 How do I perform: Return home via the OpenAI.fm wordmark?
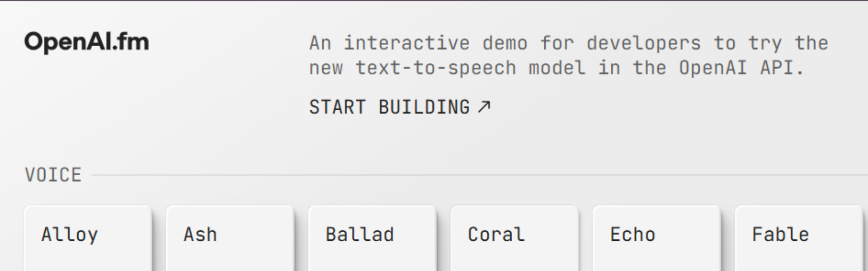point(87,42)
